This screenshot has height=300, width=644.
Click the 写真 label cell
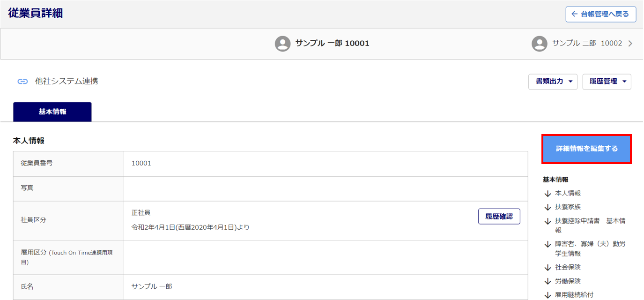point(68,188)
